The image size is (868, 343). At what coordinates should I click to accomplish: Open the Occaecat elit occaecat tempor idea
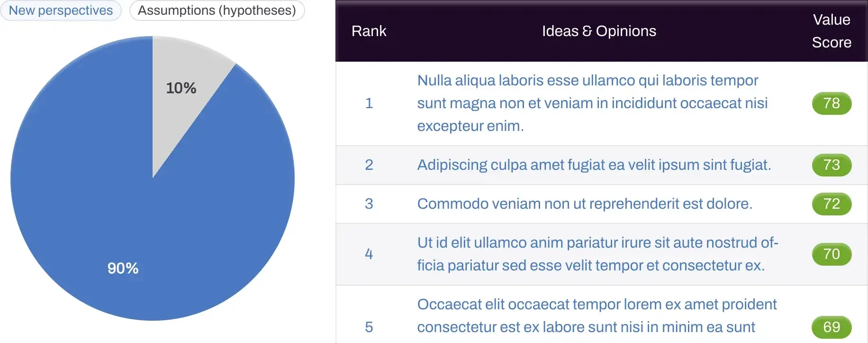click(x=597, y=315)
